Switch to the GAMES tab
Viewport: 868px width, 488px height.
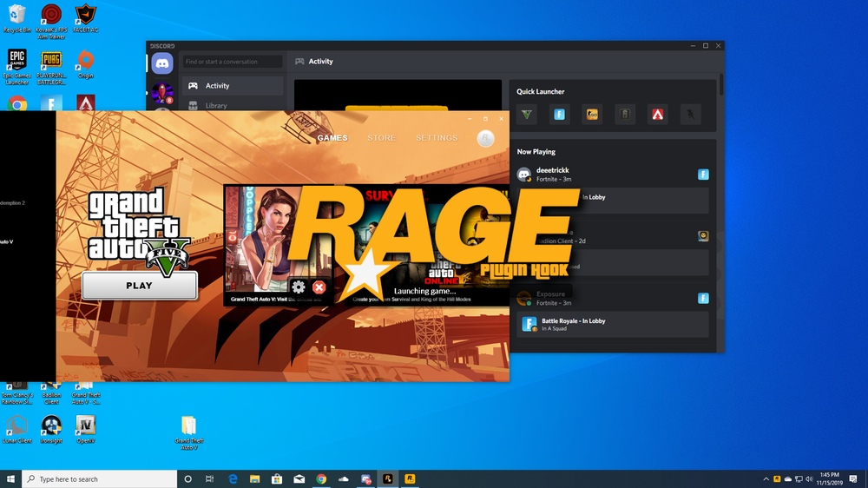332,138
